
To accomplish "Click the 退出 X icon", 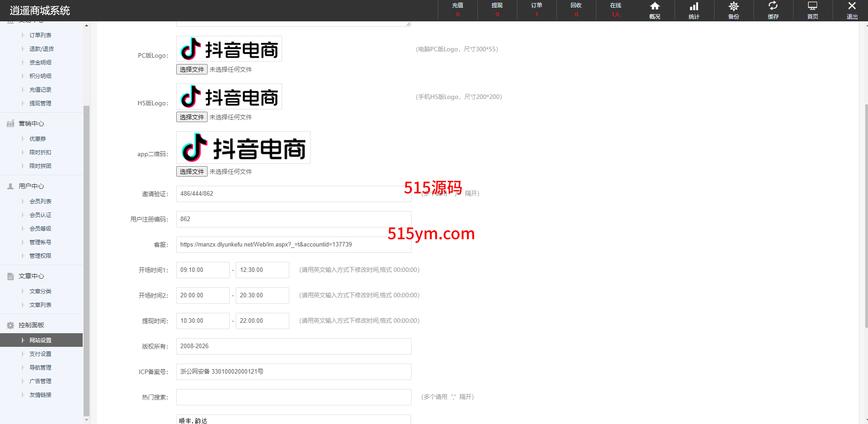I will (x=852, y=6).
